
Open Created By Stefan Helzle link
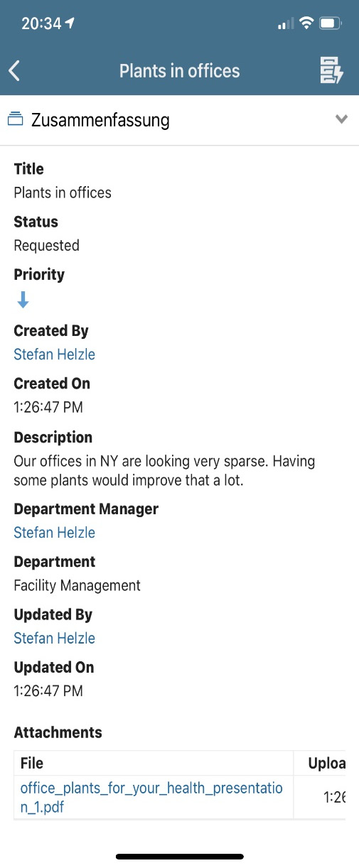[x=54, y=354]
